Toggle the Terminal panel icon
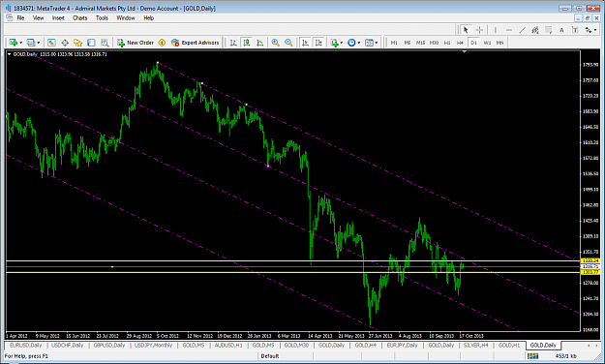The width and height of the screenshot is (605, 364). coord(91,43)
